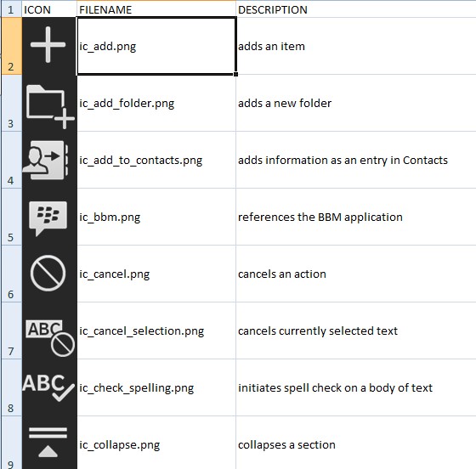The height and width of the screenshot is (469, 476).
Task: Select the BBM speech bubble icon
Action: tap(48, 218)
